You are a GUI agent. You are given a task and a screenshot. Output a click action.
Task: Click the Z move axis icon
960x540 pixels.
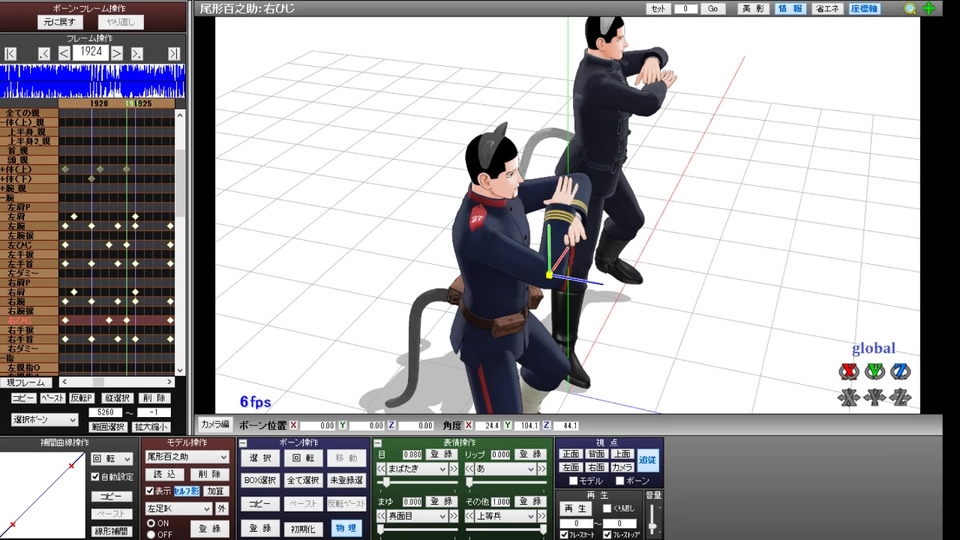pos(900,398)
